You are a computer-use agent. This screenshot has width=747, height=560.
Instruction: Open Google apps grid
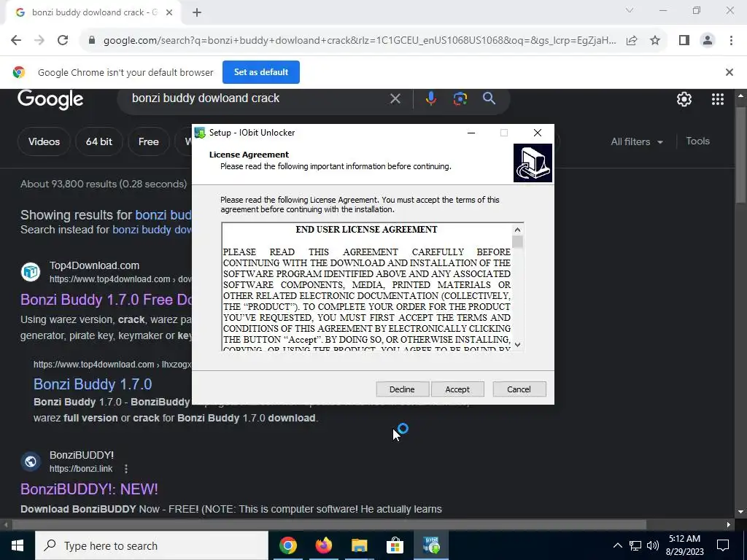(x=718, y=99)
